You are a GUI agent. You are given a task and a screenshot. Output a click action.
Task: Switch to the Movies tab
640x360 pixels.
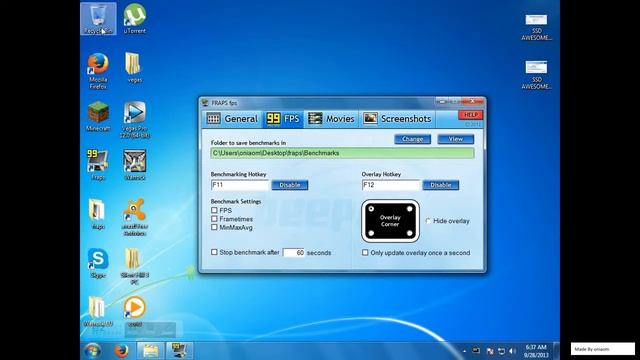pyautogui.click(x=331, y=119)
